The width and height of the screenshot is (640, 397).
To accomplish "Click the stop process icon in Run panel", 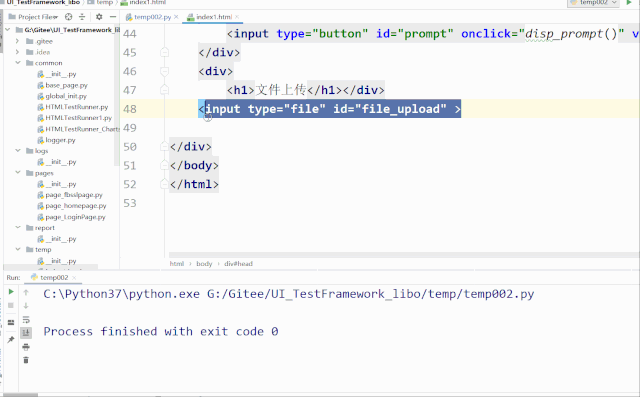I will coord(11,305).
